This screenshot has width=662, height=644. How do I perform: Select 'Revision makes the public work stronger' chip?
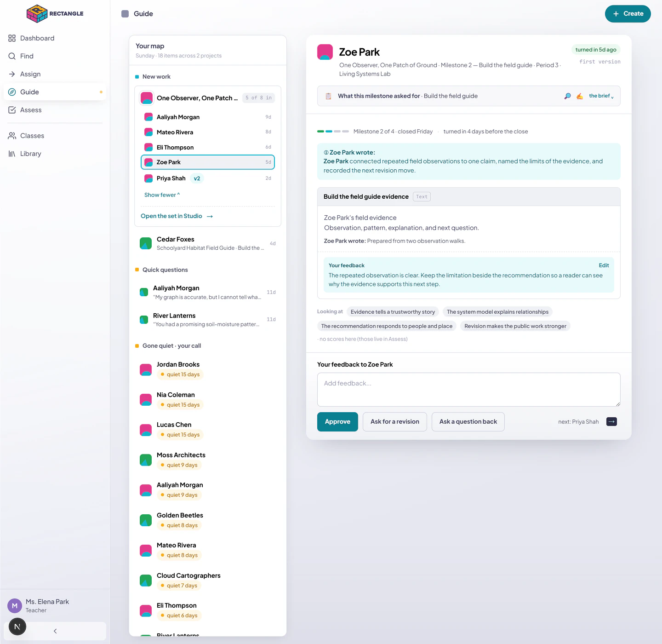coord(515,326)
